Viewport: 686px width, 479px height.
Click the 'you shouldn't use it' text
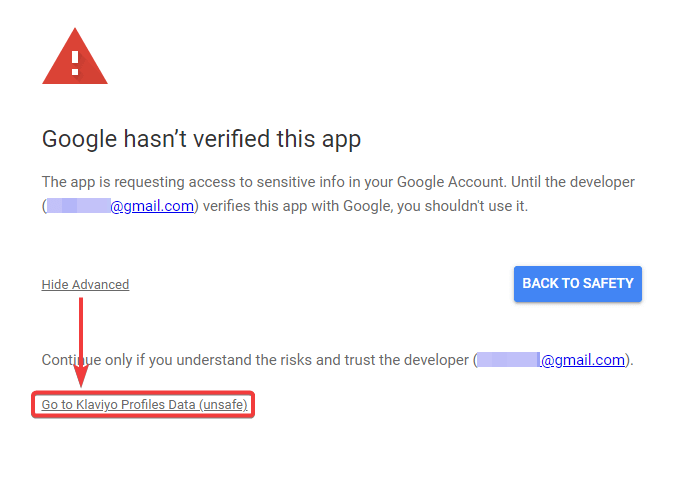tap(462, 206)
